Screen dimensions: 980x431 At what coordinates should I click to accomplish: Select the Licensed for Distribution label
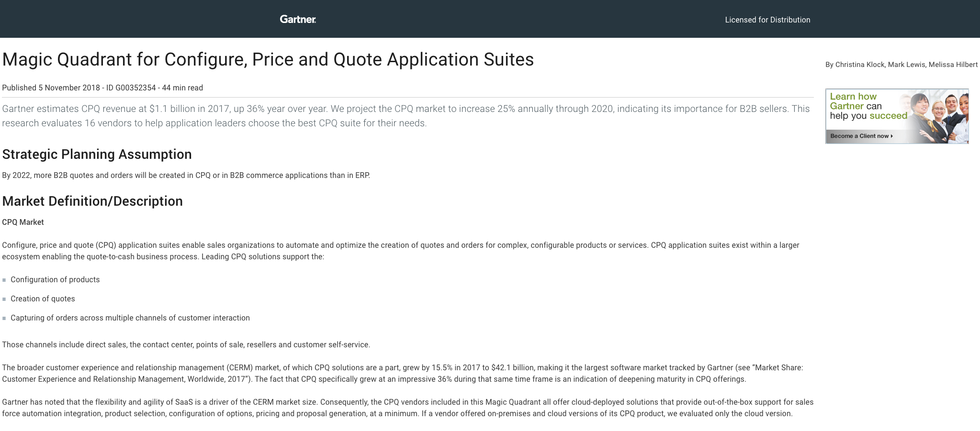click(767, 20)
